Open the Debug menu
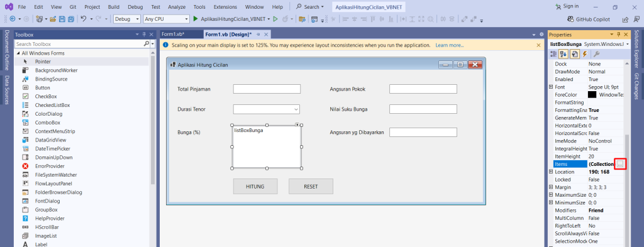 [136, 7]
